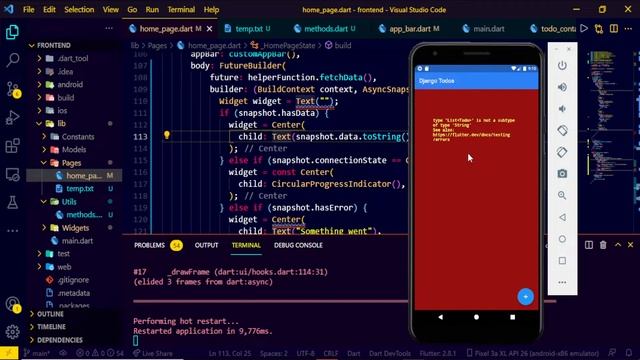Show code actions via lightbulb icon

click(x=167, y=135)
